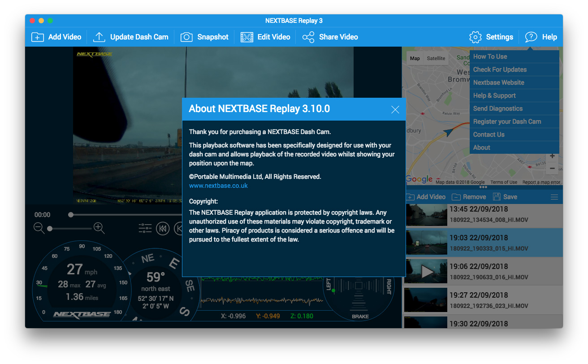
Task: Zoom in the map with plus
Action: point(552,156)
